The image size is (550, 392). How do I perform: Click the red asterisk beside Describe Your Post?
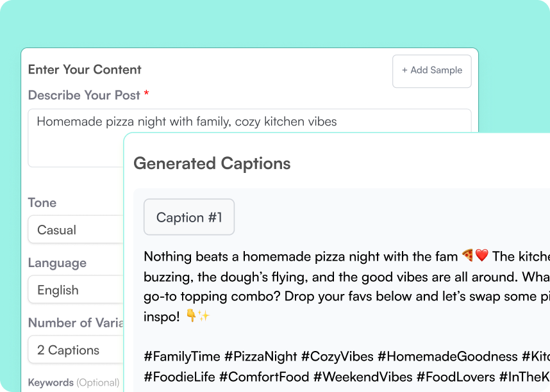[x=146, y=95]
